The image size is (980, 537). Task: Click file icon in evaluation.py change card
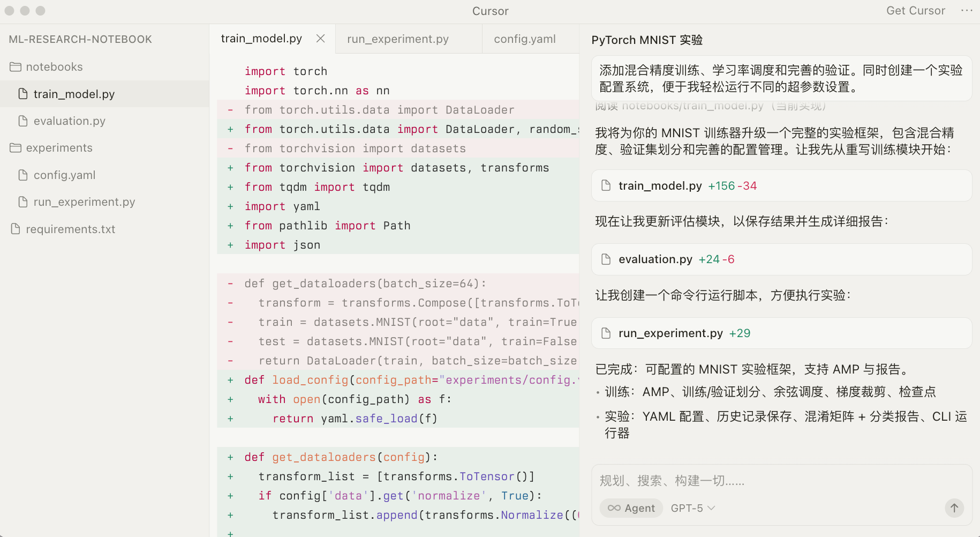click(606, 259)
